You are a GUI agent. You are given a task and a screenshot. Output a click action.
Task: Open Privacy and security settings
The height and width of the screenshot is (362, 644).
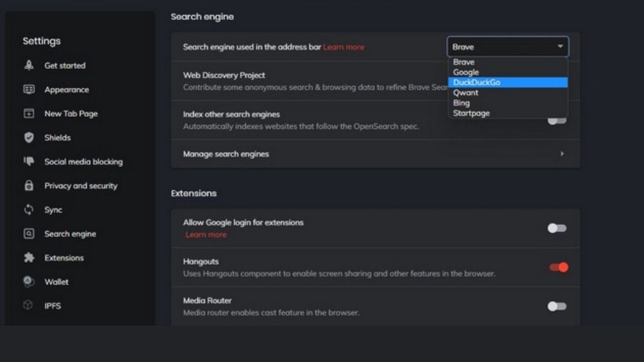[x=81, y=186]
